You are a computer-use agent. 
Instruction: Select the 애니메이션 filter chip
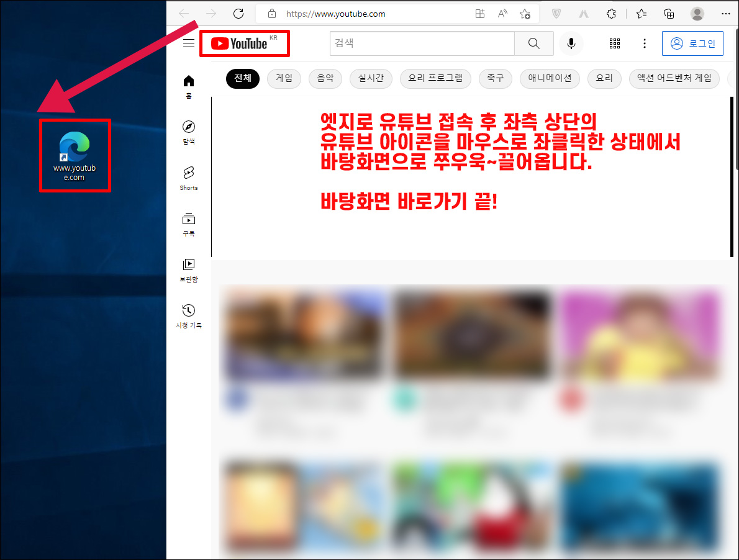click(x=550, y=78)
